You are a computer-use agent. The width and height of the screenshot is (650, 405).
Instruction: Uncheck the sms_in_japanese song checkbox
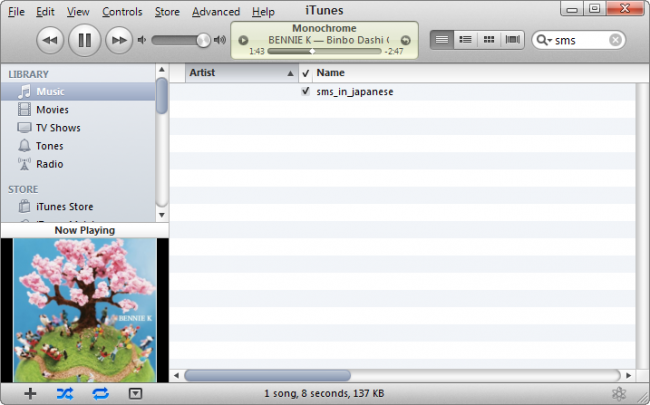[306, 91]
